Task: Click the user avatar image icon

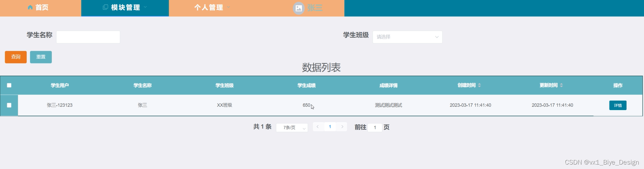Action: (x=299, y=8)
